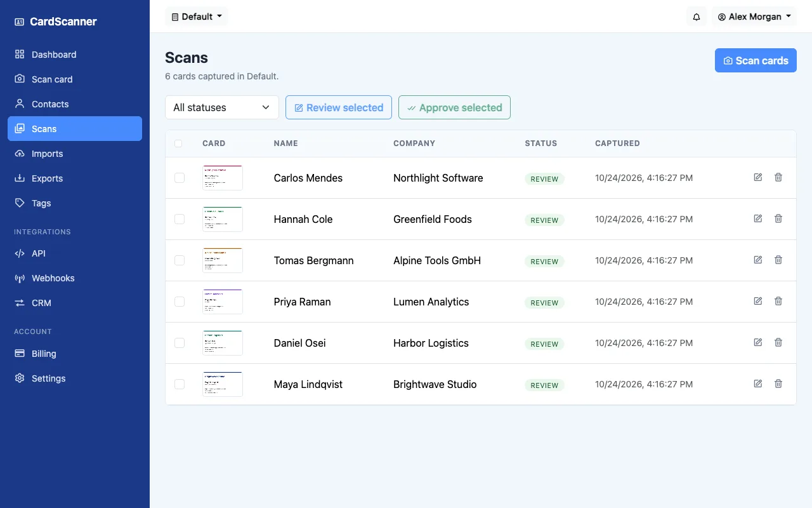Check the Priya Raman row checkbox
Screen dimensions: 812x508
pyautogui.click(x=180, y=302)
